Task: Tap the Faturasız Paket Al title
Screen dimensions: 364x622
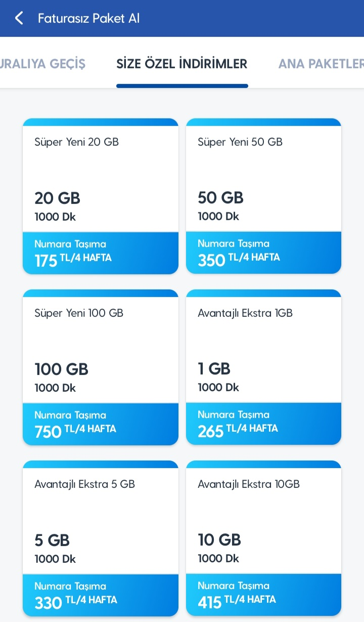Action: coord(87,18)
